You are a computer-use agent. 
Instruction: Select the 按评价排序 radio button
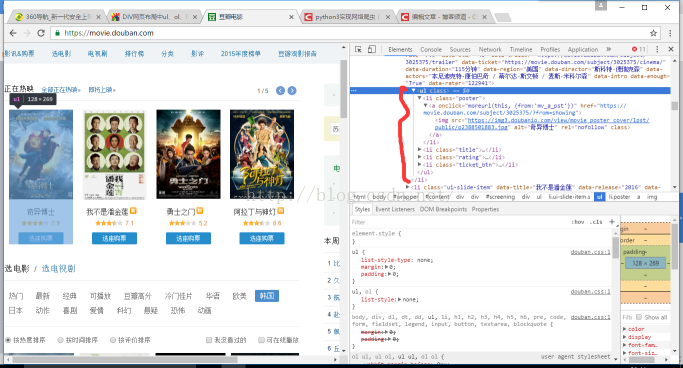point(113,340)
